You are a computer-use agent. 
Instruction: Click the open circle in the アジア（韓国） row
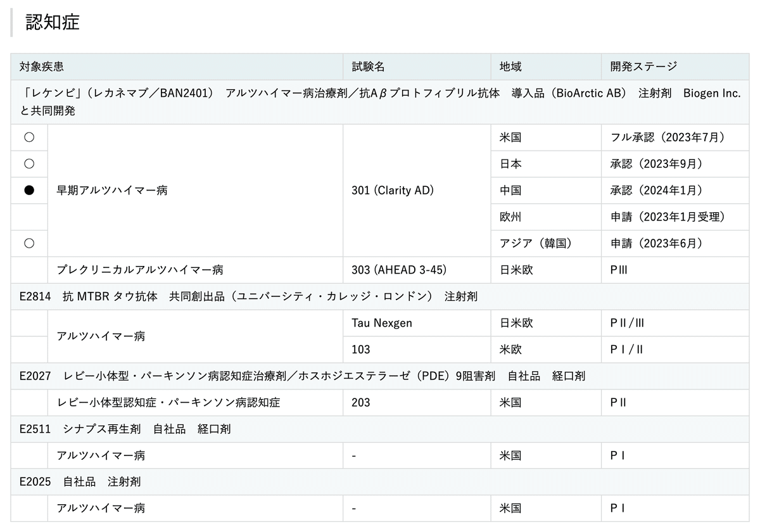coord(29,243)
